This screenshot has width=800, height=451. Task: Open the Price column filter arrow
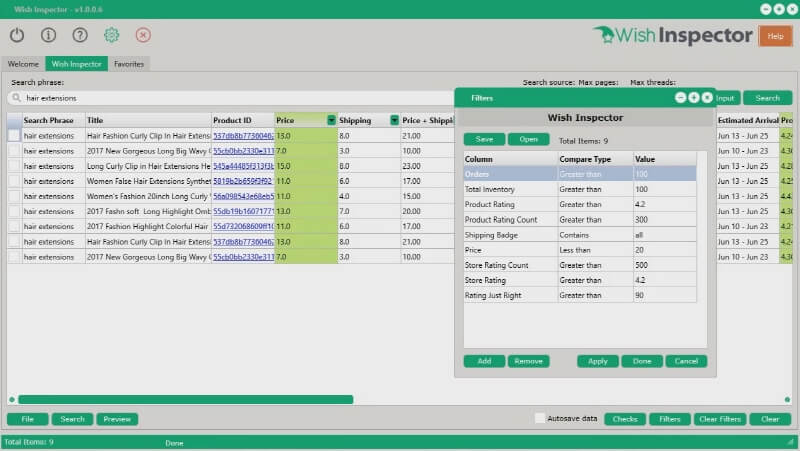click(332, 120)
